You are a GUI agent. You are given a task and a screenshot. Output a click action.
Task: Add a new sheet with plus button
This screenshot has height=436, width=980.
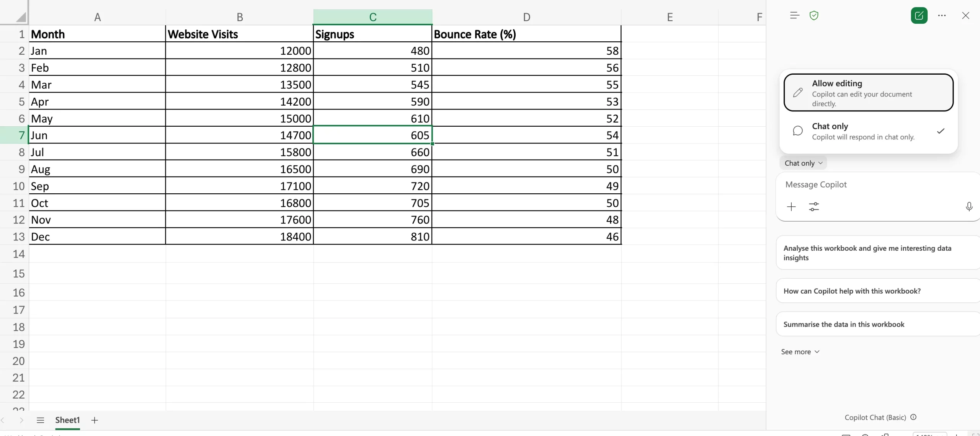point(95,420)
